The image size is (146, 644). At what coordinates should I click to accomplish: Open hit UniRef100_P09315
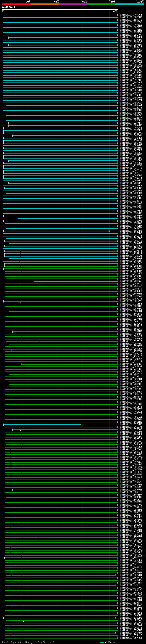[131, 25]
